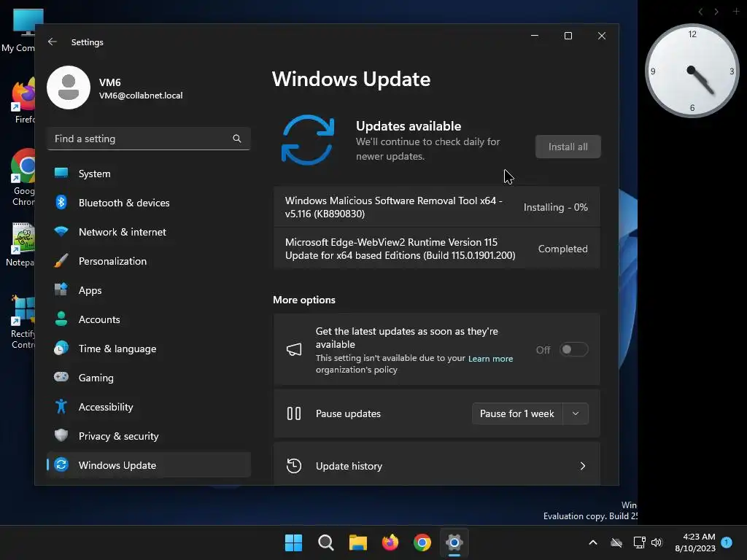Image resolution: width=747 pixels, height=560 pixels.
Task: Open Gaming settings
Action: [149, 377]
